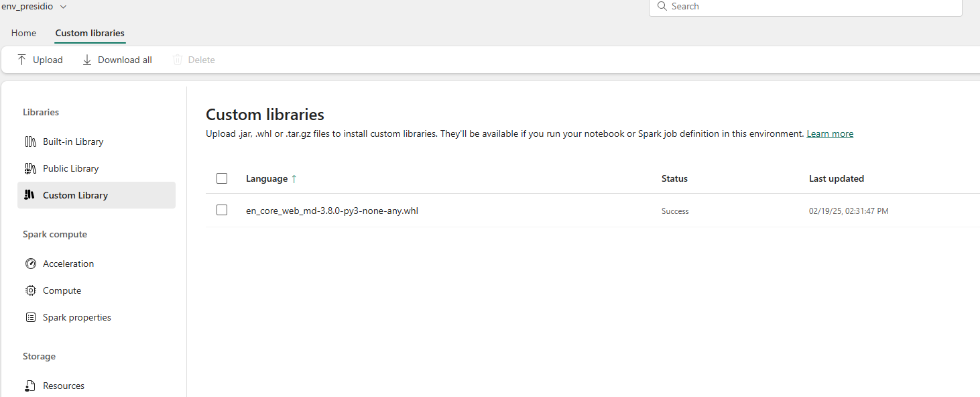980x397 pixels.
Task: Go to Compute settings
Action: point(97,290)
